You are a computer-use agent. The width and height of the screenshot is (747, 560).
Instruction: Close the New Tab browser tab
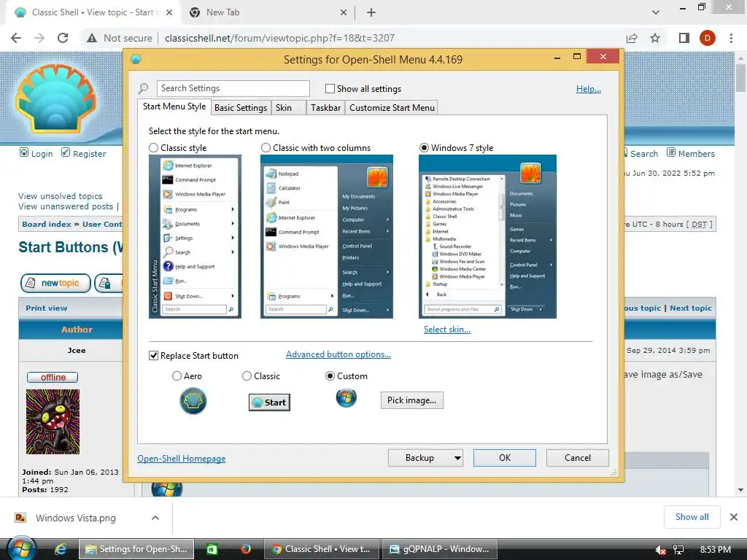click(x=344, y=12)
